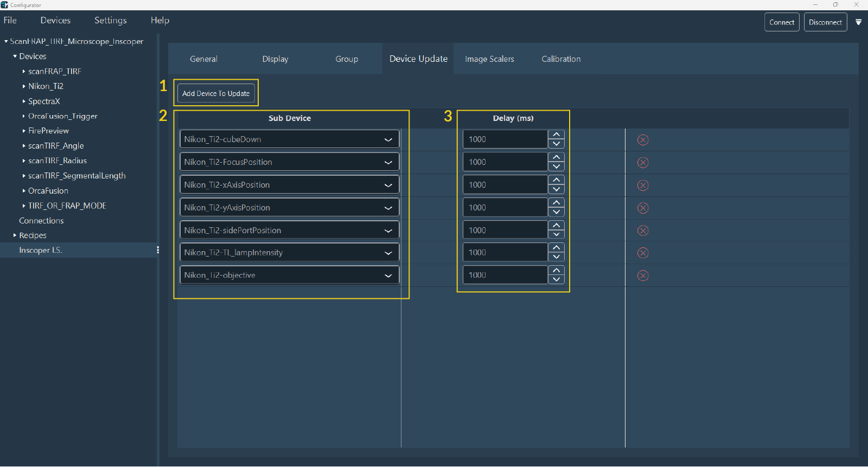Expand the SpectraX device node
Image resolution: width=868 pixels, height=467 pixels.
click(x=24, y=101)
